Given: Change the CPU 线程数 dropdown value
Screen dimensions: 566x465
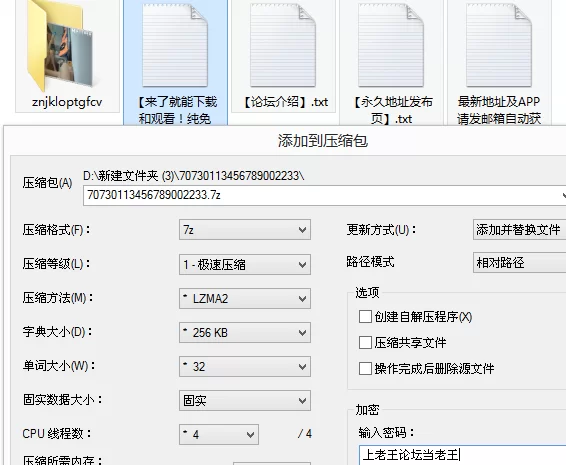Looking at the screenshot, I should [x=219, y=434].
